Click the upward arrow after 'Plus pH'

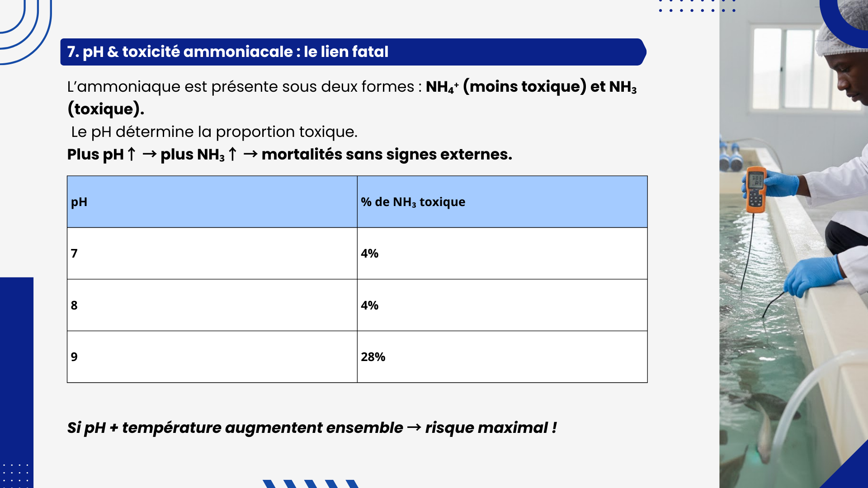tap(131, 154)
